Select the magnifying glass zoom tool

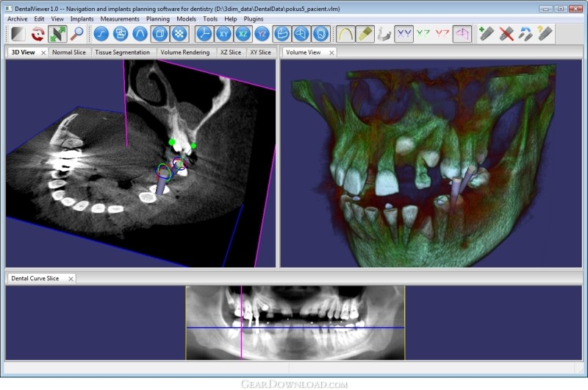coord(77,34)
